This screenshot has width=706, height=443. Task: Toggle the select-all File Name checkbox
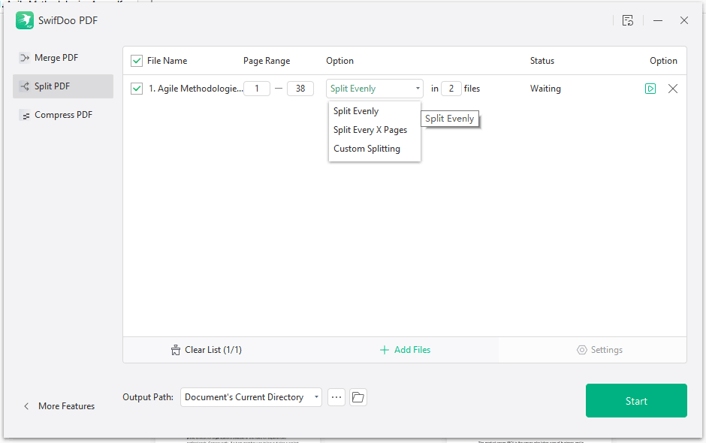(x=136, y=61)
